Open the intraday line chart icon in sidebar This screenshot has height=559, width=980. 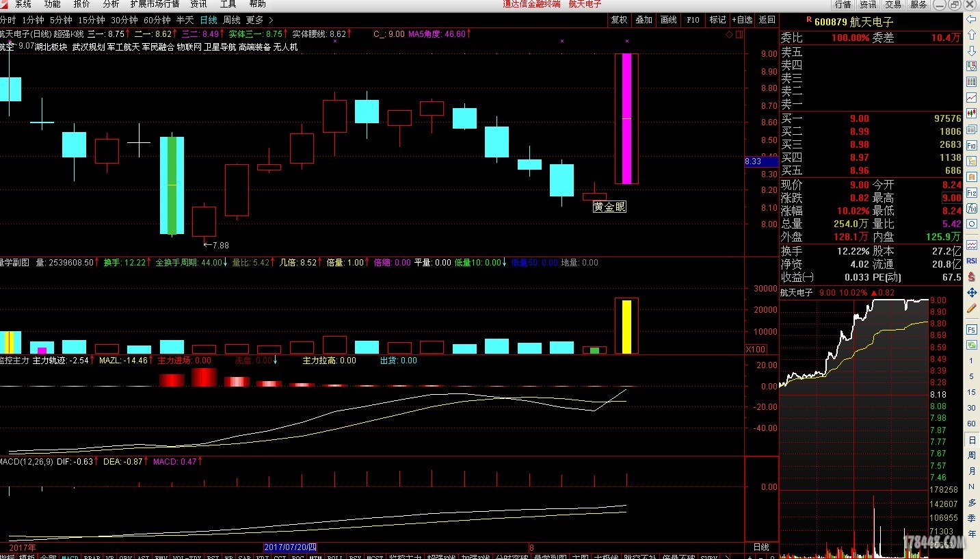click(x=972, y=99)
